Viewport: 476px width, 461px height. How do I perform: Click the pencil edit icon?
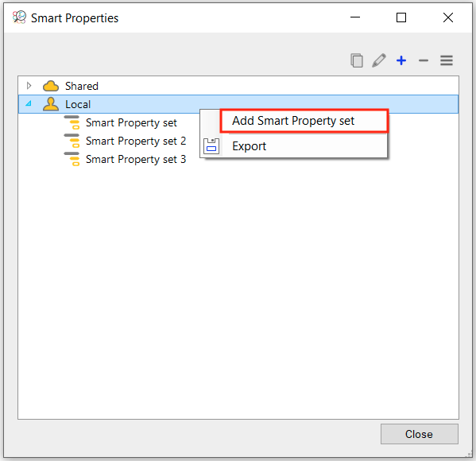point(379,60)
